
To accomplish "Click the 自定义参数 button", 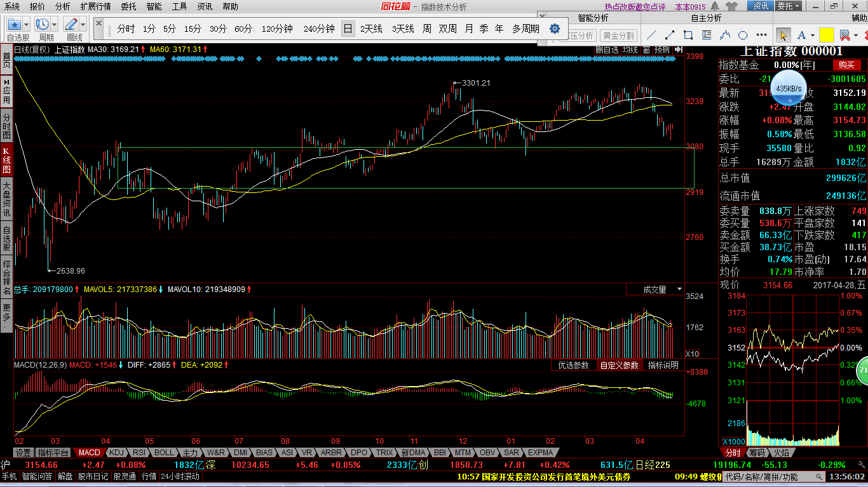I will pos(620,365).
